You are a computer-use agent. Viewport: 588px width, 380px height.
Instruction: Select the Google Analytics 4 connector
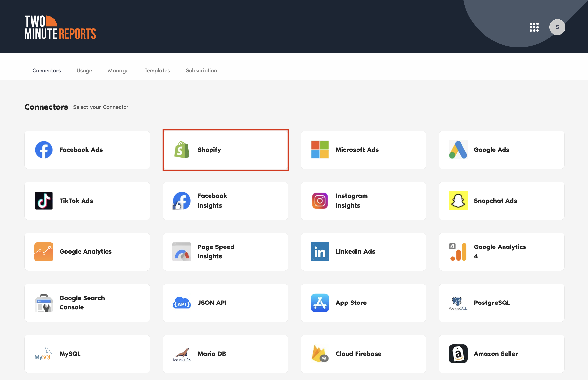point(501,252)
